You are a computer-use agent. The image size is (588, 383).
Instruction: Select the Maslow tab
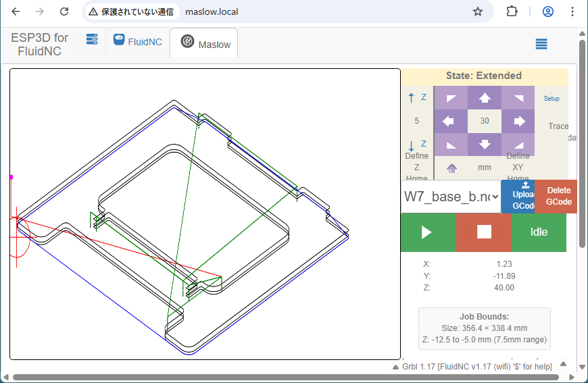204,43
